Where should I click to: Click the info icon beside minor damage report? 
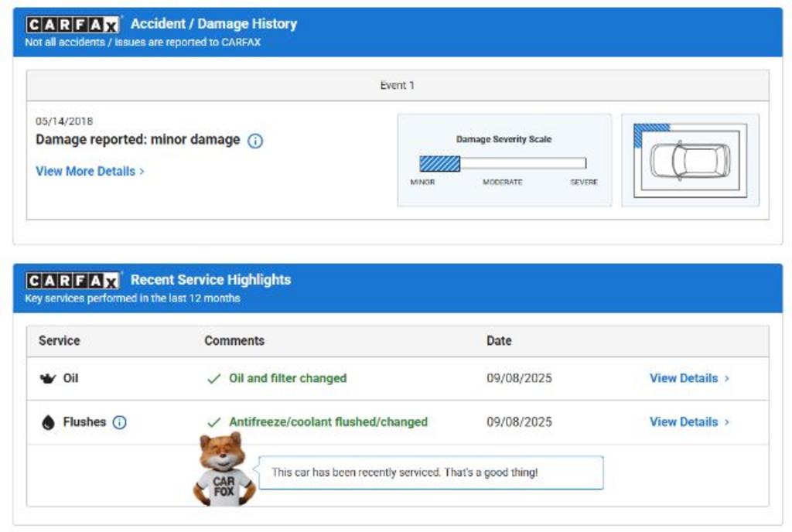[x=255, y=141]
